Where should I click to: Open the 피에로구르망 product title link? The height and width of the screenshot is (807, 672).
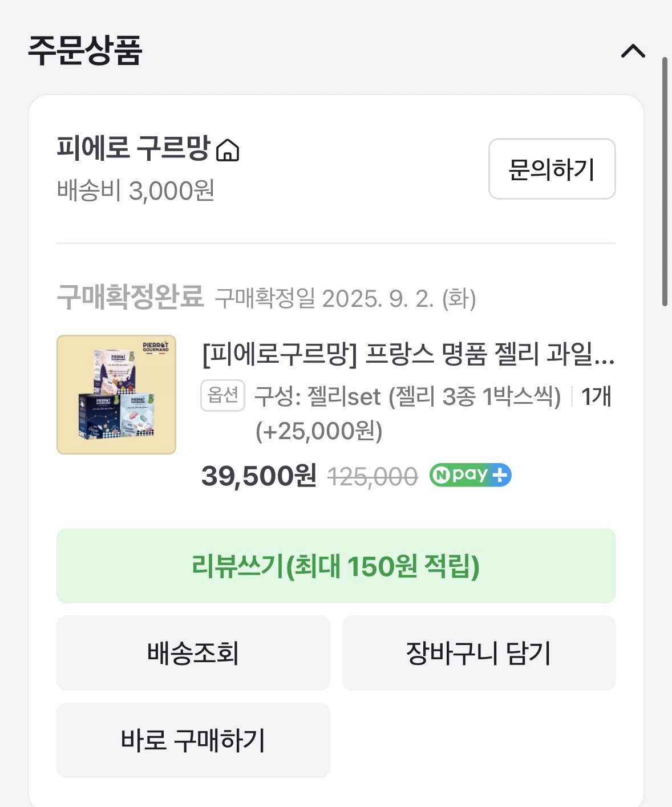[x=408, y=354]
